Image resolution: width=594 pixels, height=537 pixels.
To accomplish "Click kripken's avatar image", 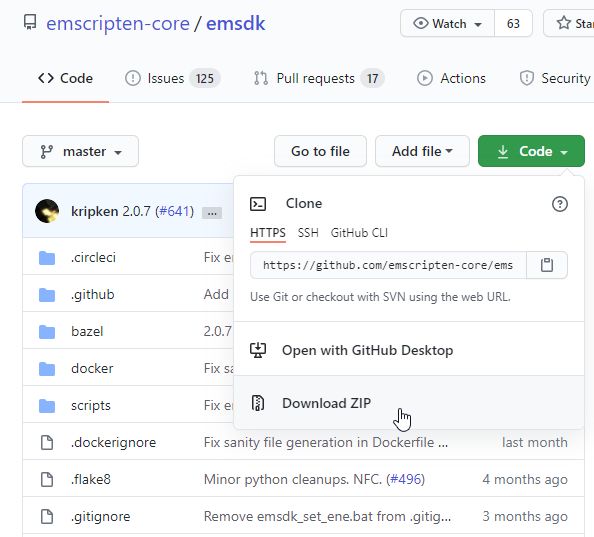I will [47, 211].
